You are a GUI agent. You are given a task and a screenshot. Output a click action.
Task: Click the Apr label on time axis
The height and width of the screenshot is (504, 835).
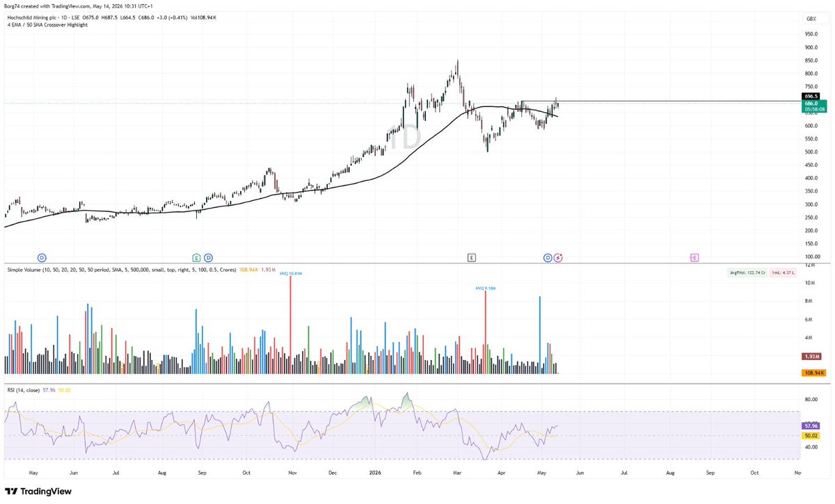[502, 471]
